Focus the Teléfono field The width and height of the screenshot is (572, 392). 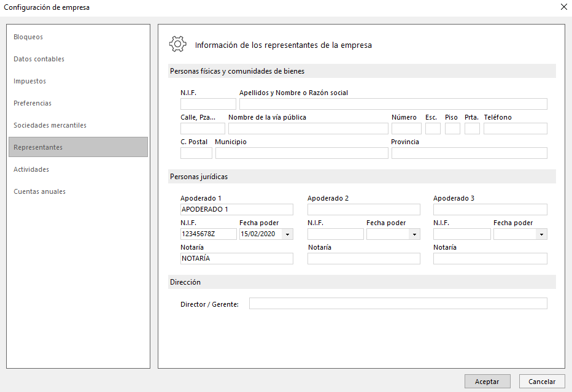point(516,128)
